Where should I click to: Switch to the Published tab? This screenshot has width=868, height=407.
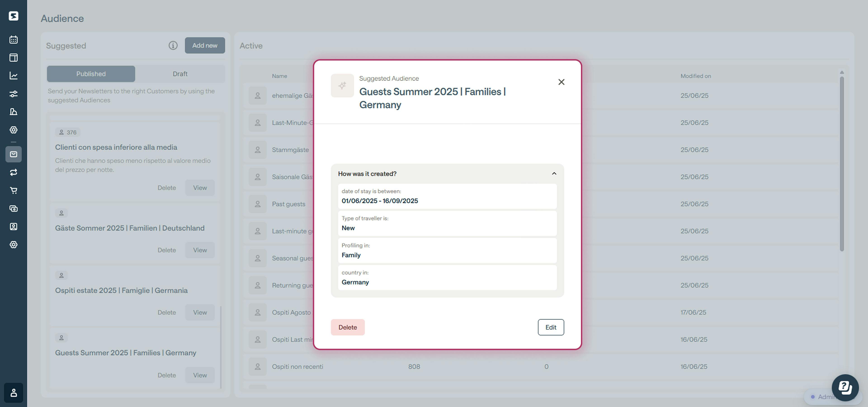(x=90, y=74)
